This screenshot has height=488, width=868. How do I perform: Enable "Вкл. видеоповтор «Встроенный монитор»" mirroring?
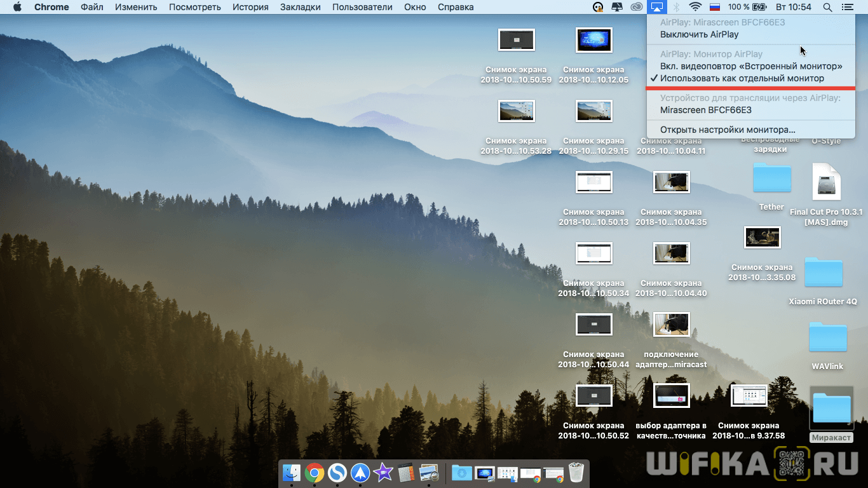751,66
